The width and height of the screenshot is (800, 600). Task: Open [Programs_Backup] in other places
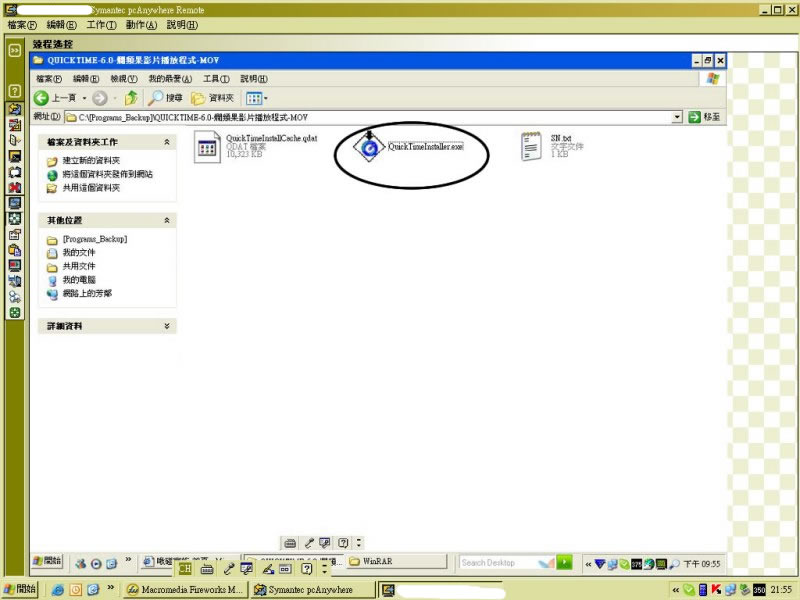click(x=94, y=239)
